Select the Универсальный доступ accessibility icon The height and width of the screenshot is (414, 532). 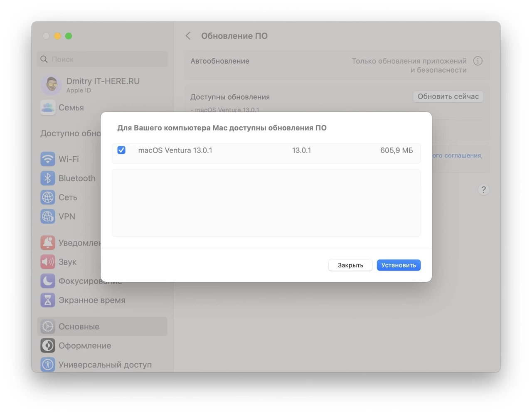(x=48, y=365)
